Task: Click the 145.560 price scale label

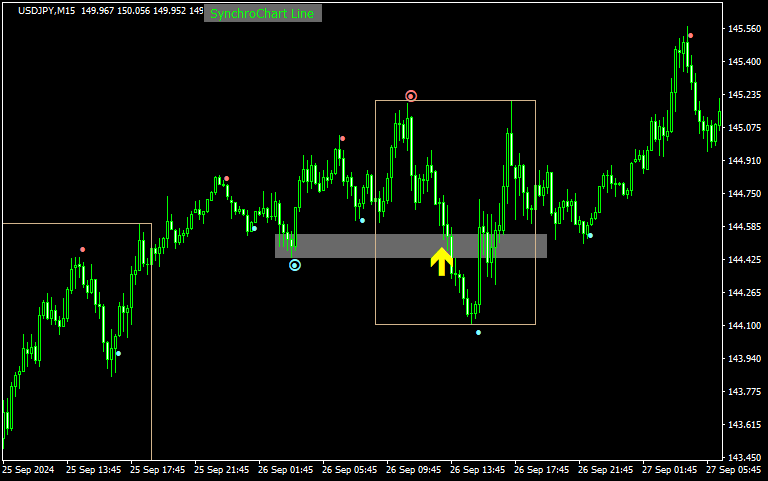Action: [744, 29]
